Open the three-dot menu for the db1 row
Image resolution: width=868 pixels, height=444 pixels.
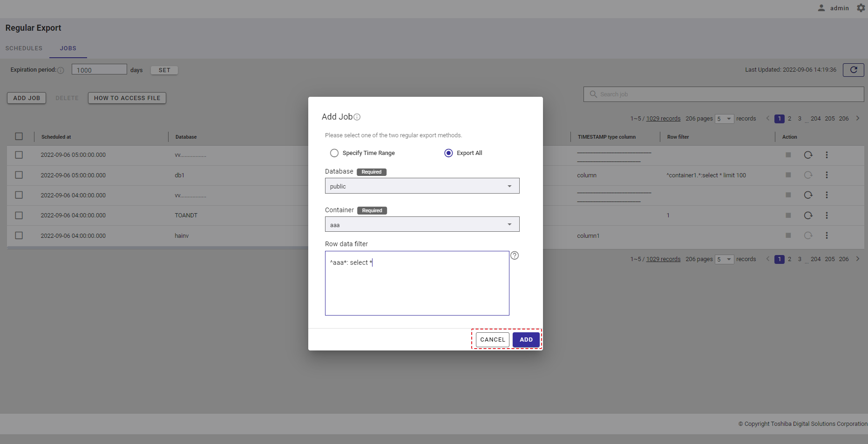pos(827,175)
